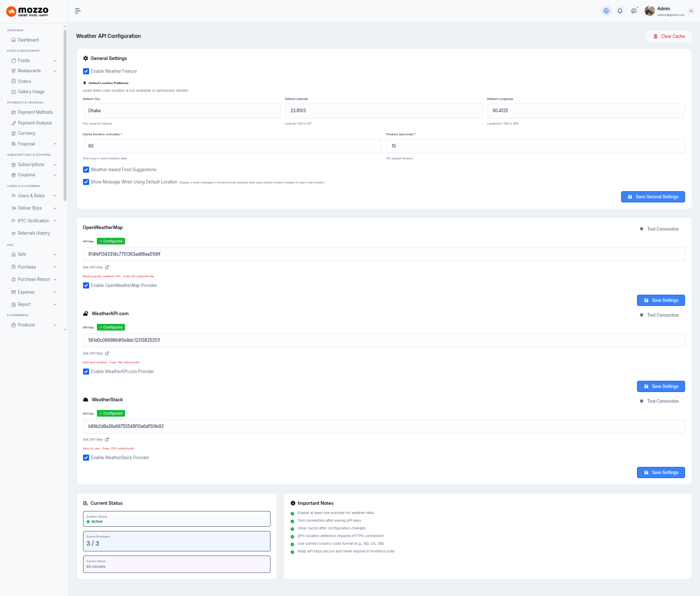The height and width of the screenshot is (596, 700).
Task: Toggle the sidebar hamburger menu icon
Action: 78,11
